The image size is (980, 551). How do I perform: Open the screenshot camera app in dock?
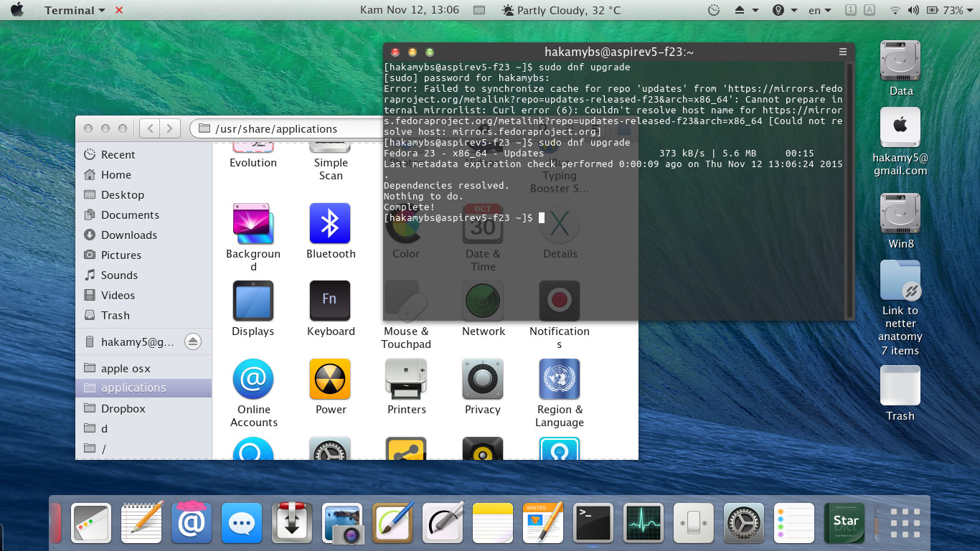tap(342, 522)
